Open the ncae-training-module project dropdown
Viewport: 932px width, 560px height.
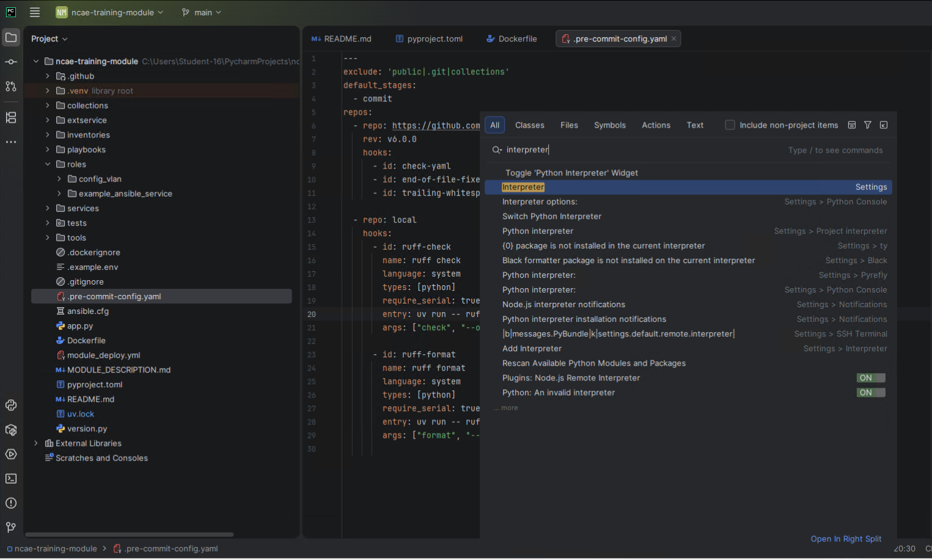[x=110, y=12]
